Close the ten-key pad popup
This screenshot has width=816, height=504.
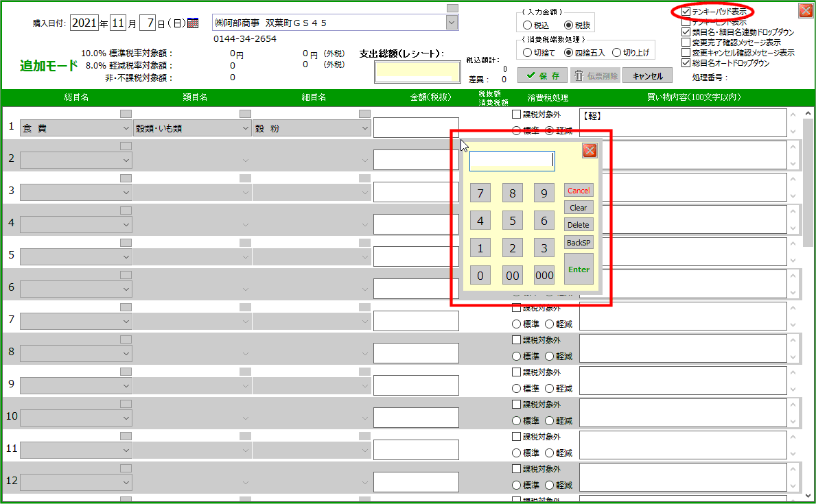(590, 151)
